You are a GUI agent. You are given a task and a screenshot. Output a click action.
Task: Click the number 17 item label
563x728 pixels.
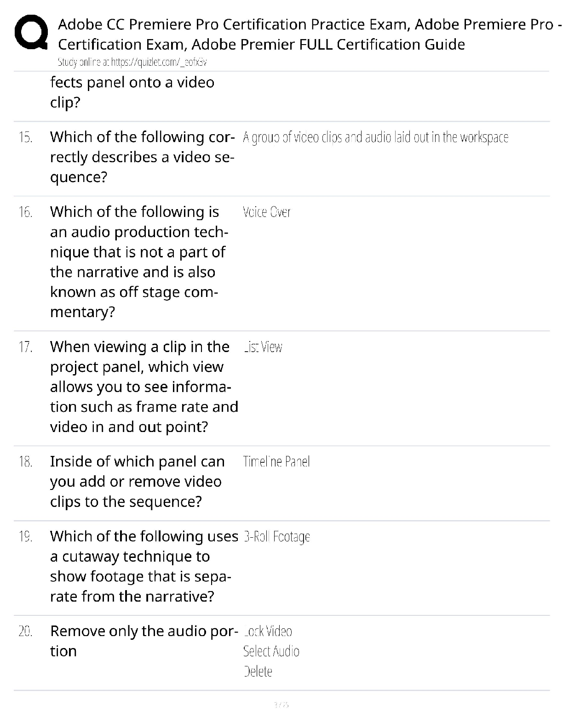(x=25, y=347)
